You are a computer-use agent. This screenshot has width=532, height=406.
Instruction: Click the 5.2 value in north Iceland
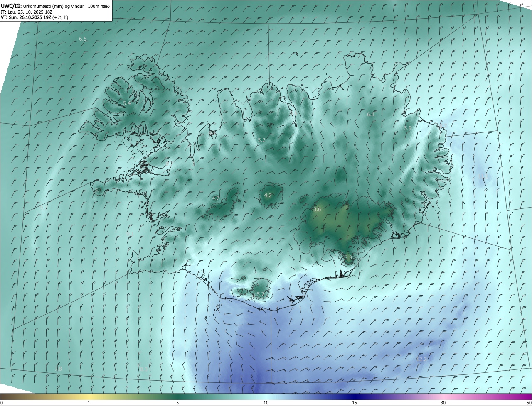pyautogui.click(x=261, y=140)
